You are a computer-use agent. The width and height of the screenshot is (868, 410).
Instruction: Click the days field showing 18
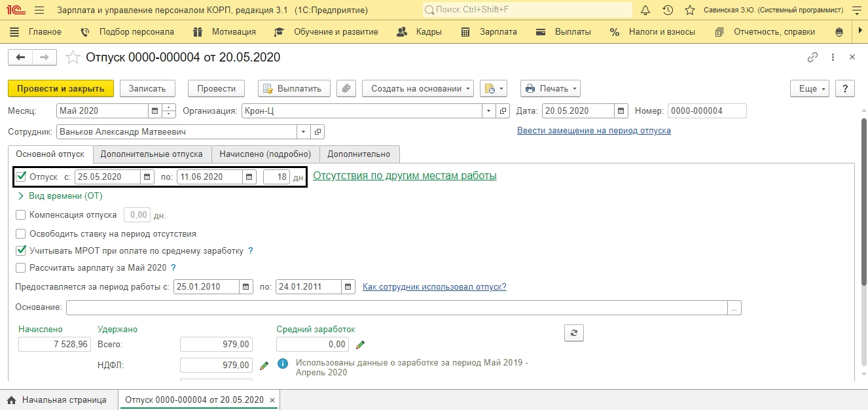point(276,177)
